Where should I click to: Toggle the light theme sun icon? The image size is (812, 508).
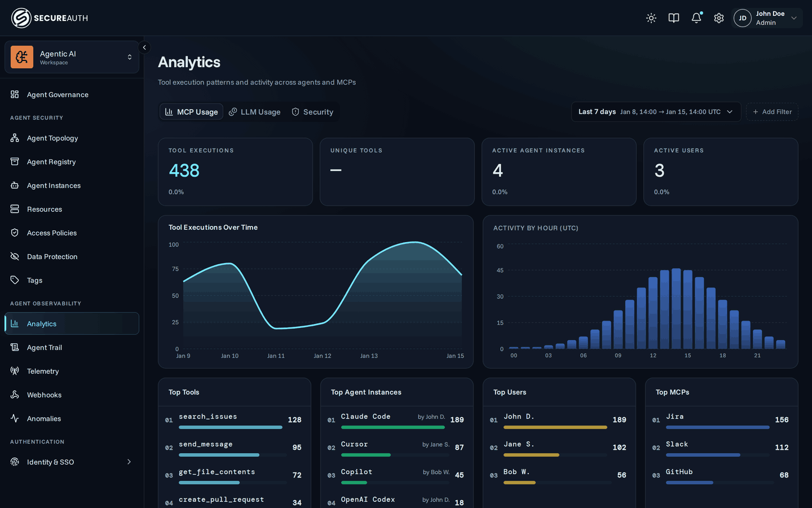[x=651, y=18]
